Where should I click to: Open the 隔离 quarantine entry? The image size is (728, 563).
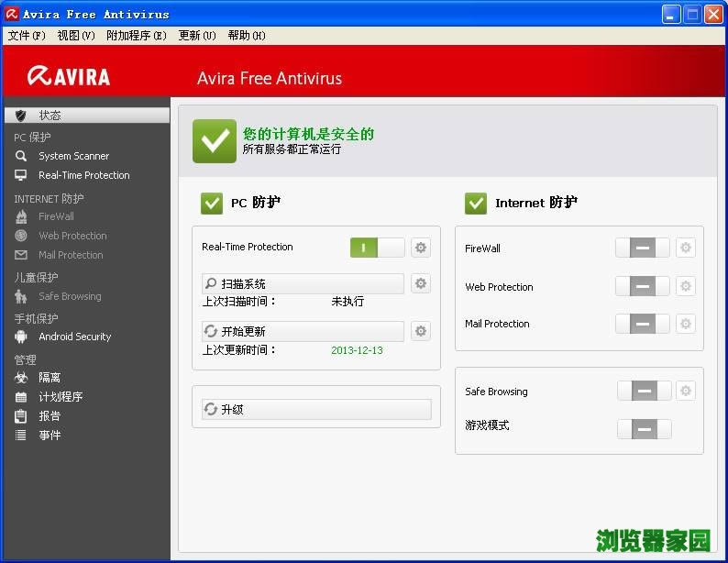pos(50,378)
